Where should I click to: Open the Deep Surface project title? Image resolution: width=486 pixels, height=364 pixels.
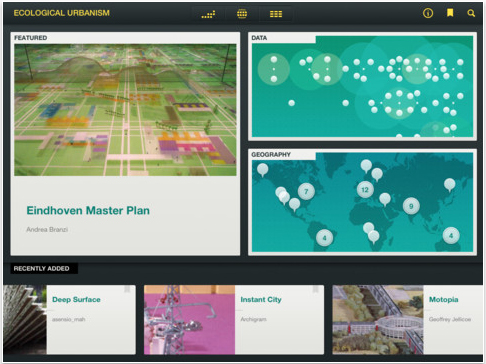[x=76, y=299]
